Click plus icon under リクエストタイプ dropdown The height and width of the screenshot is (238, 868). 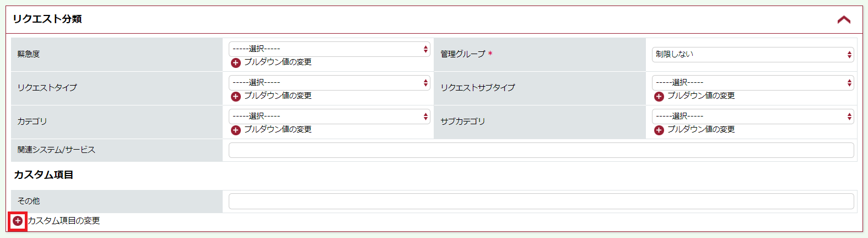click(236, 97)
